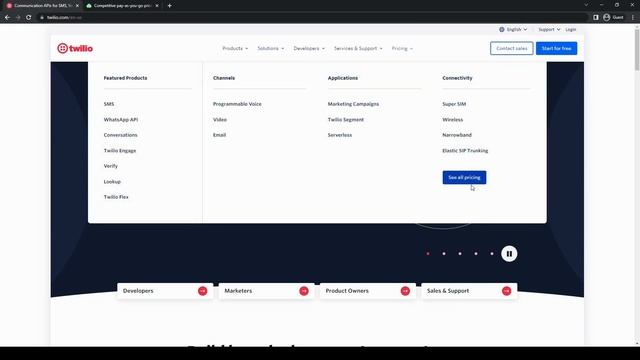The width and height of the screenshot is (640, 360).
Task: Close the Competitive pay-as-you-go tab
Action: [x=157, y=6]
